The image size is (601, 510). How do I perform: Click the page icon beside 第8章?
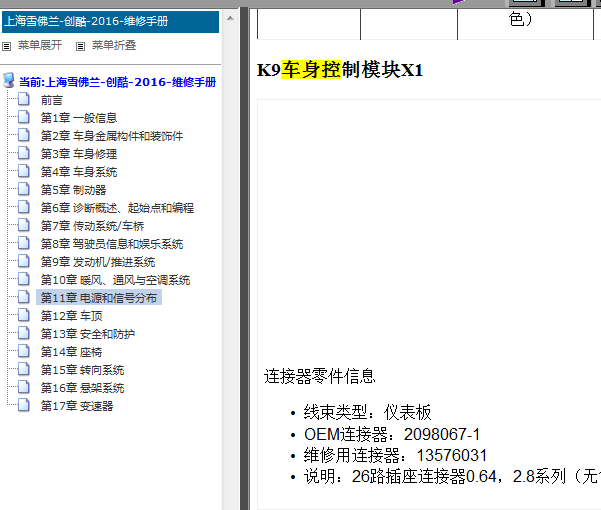[x=24, y=243]
